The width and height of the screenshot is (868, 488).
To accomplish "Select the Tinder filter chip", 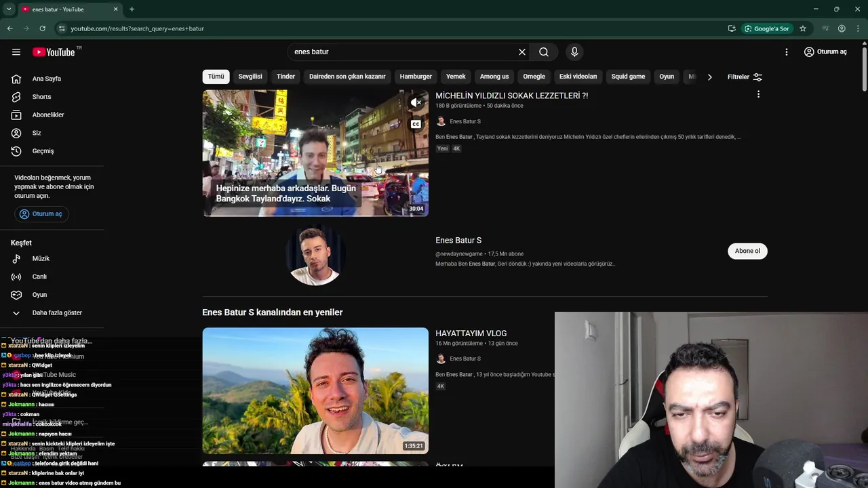I will [285, 77].
